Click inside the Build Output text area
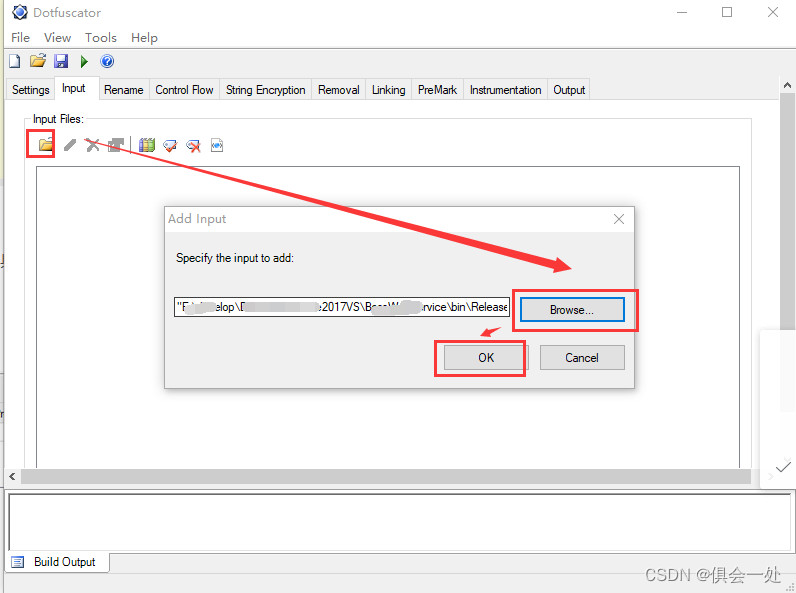 400,522
